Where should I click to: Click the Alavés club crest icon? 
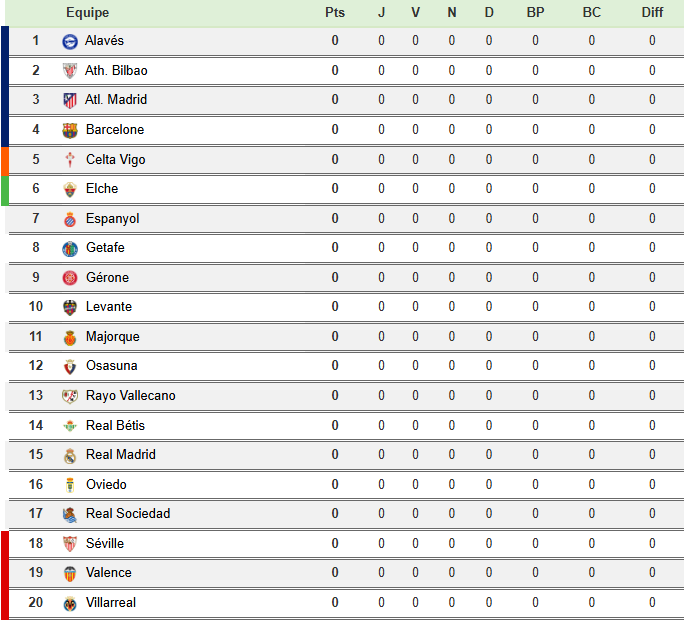coord(69,41)
